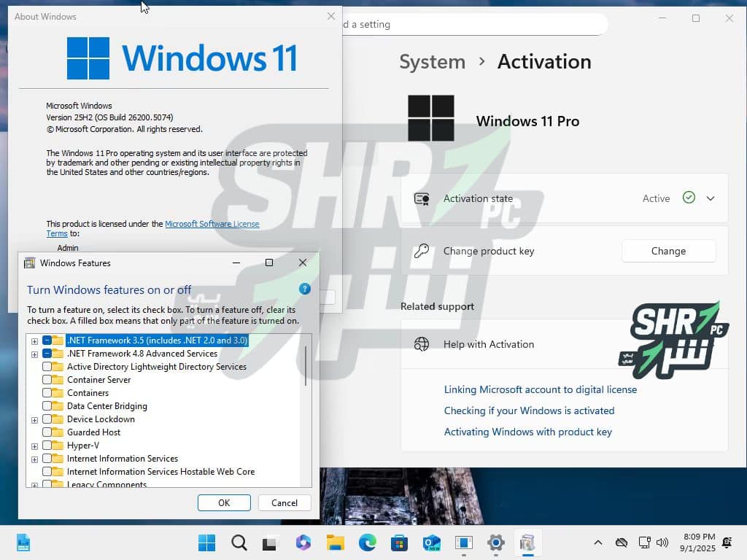This screenshot has height=560, width=747.
Task: Click globe icon beside Help with Activation
Action: click(422, 344)
